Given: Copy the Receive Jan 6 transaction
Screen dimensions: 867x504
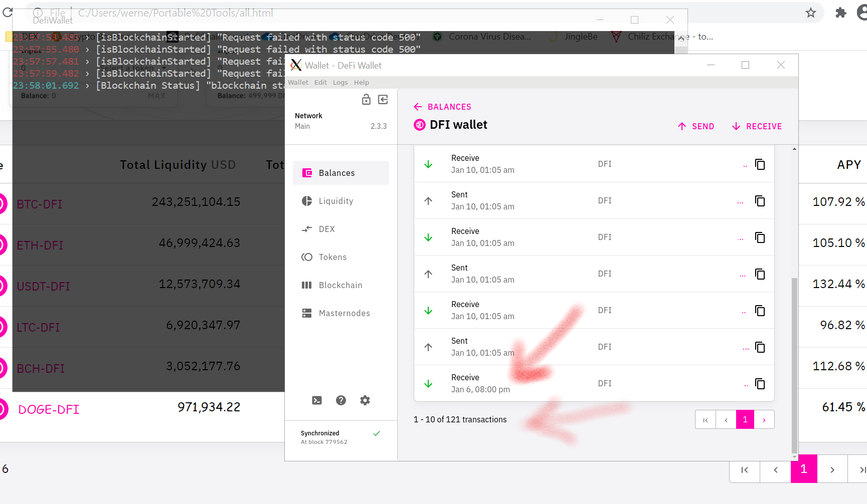Looking at the screenshot, I should [760, 384].
